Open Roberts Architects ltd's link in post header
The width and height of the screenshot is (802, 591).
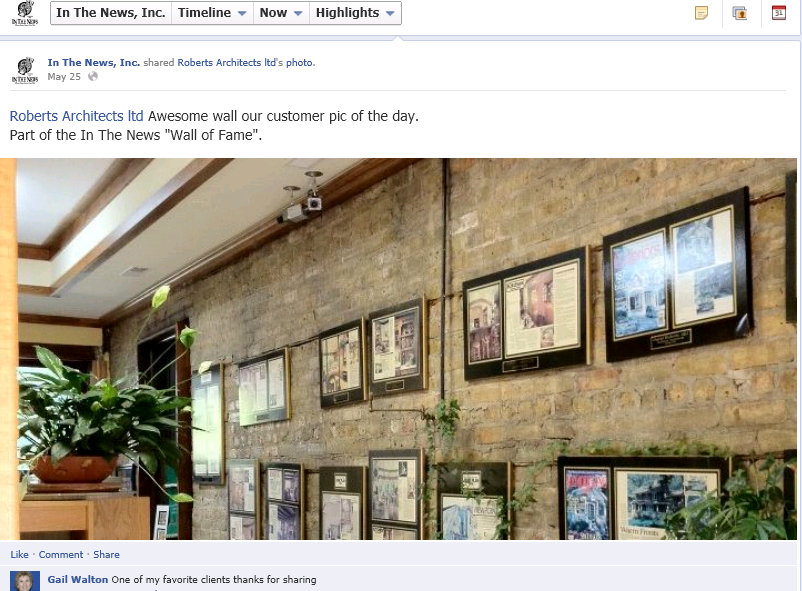click(x=227, y=62)
